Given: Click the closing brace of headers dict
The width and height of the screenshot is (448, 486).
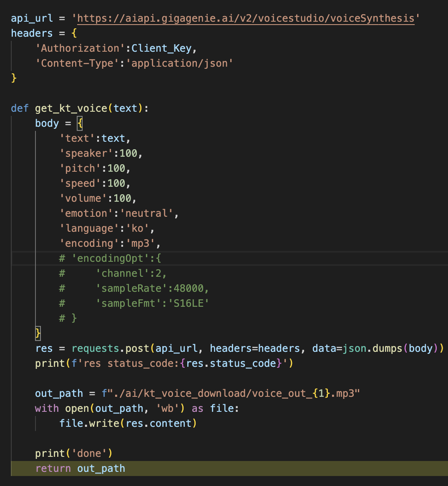Looking at the screenshot, I should pyautogui.click(x=14, y=78).
